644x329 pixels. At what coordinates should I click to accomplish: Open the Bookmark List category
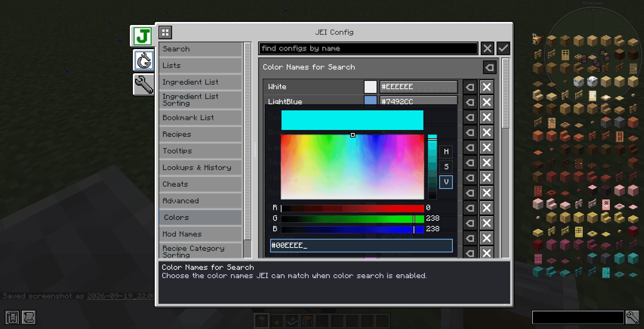(x=200, y=118)
